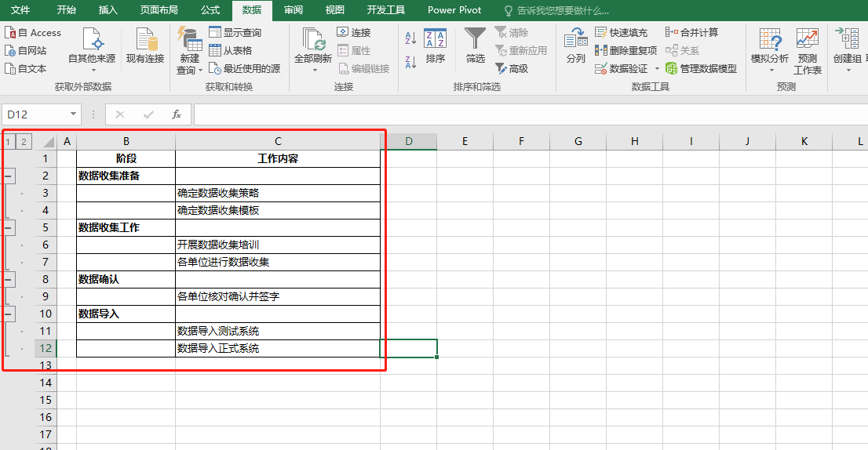
Task: Open 高级 advanced filter
Action: [x=512, y=68]
